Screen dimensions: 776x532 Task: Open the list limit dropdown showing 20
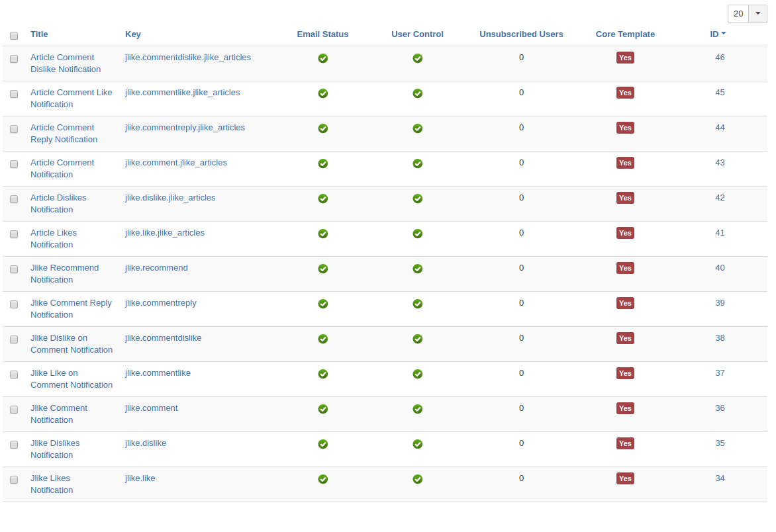747,14
